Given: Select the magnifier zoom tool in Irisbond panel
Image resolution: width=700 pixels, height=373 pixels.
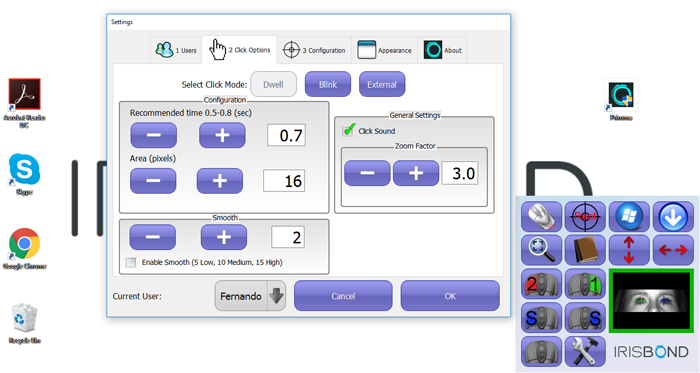Looking at the screenshot, I should (x=541, y=250).
